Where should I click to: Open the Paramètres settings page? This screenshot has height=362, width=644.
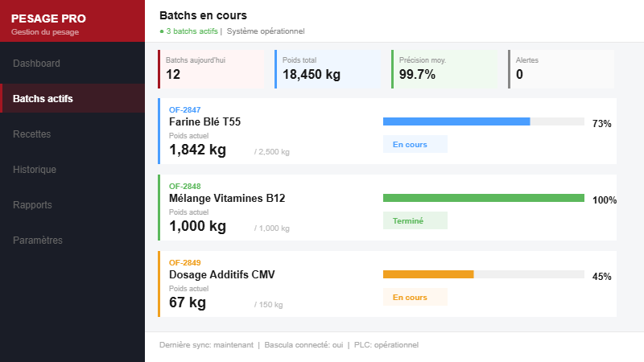point(38,241)
